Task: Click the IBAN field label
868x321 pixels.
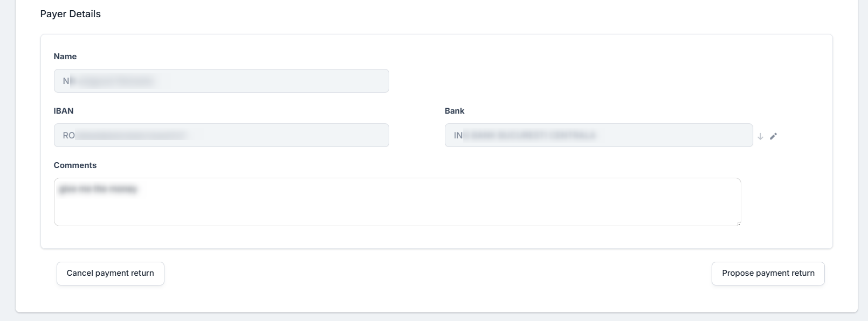Action: click(64, 111)
